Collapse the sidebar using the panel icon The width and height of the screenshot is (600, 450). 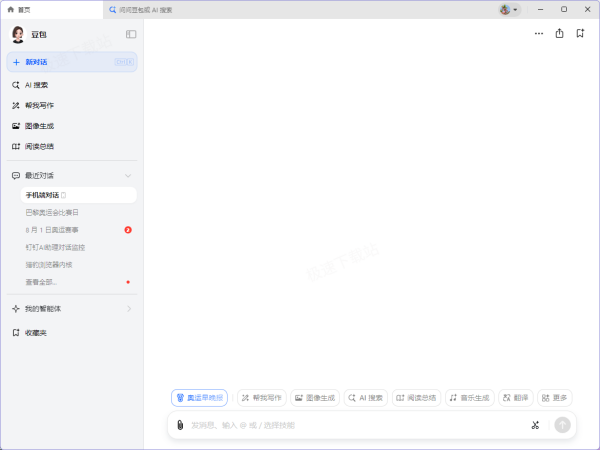click(x=131, y=34)
